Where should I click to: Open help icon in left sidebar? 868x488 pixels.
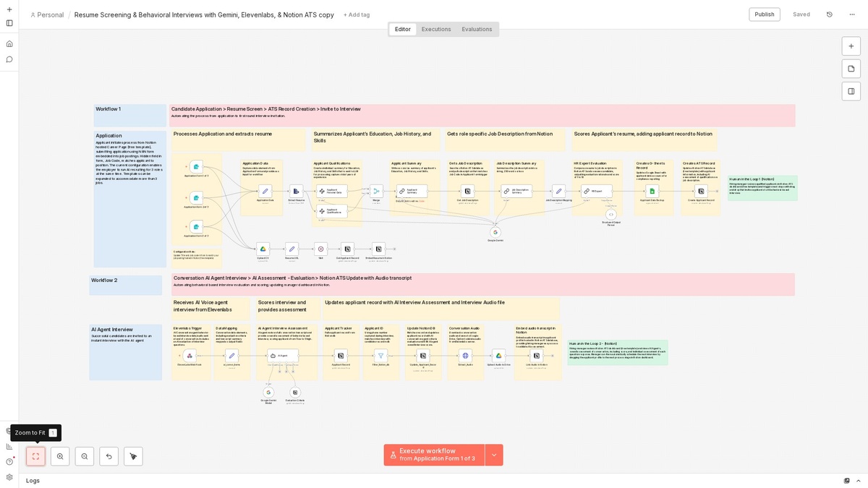[x=9, y=461]
